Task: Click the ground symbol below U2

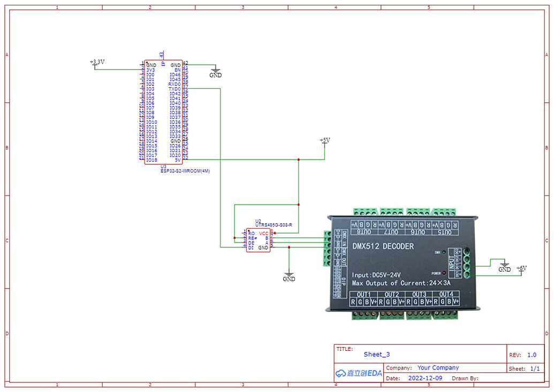Action: click(289, 275)
